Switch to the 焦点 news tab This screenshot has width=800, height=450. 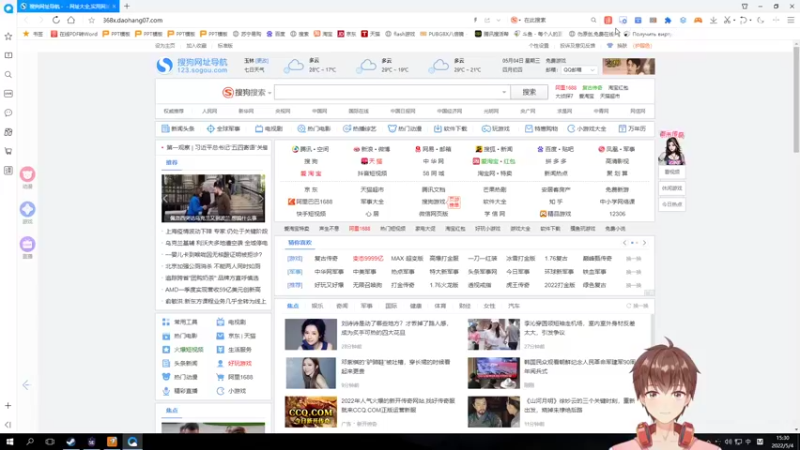coord(293,306)
